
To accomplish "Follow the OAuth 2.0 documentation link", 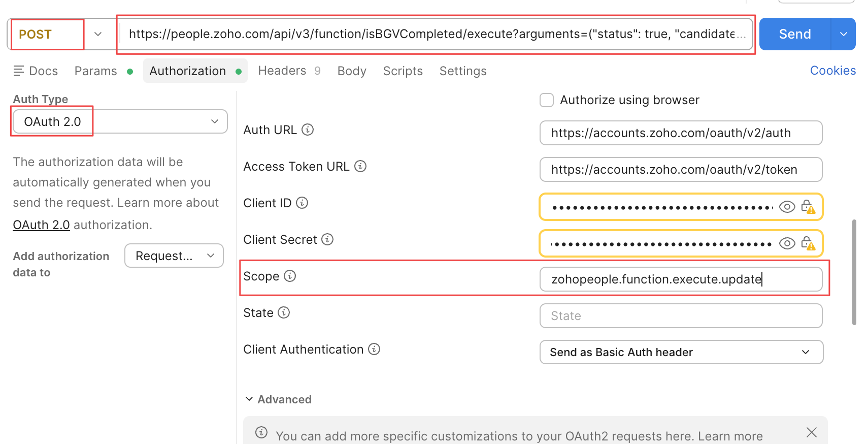I will [x=41, y=225].
